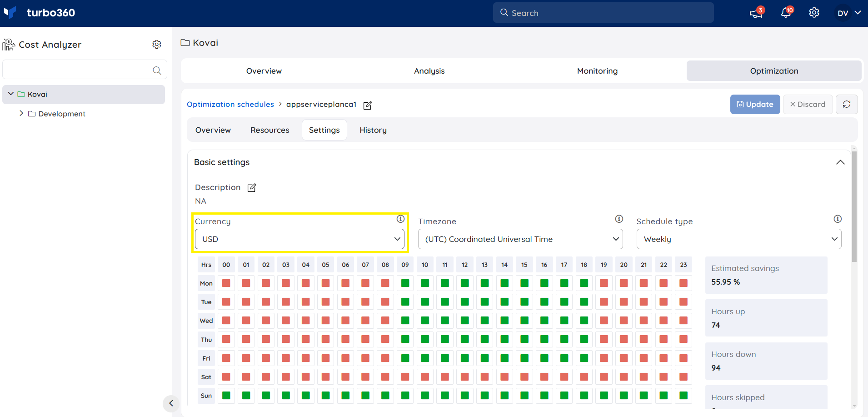Click the Hours down 94 value
Viewport: 868px width, 417px height.
click(x=716, y=368)
